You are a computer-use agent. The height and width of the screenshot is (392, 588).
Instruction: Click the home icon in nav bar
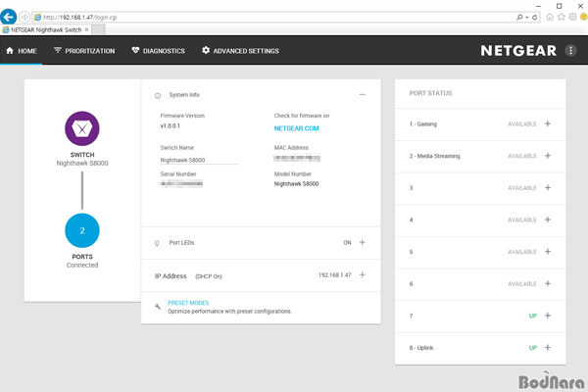(10, 50)
